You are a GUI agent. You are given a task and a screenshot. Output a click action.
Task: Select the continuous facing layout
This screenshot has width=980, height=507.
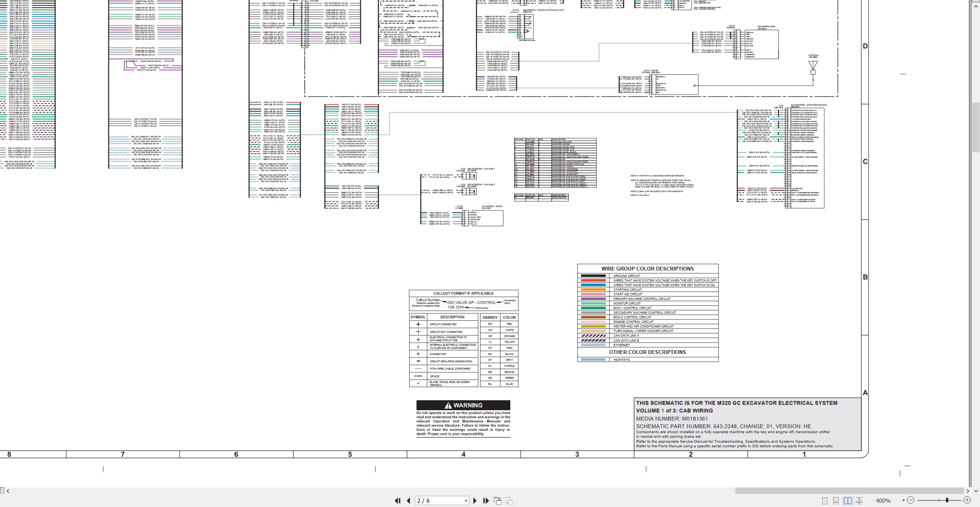tap(859, 500)
